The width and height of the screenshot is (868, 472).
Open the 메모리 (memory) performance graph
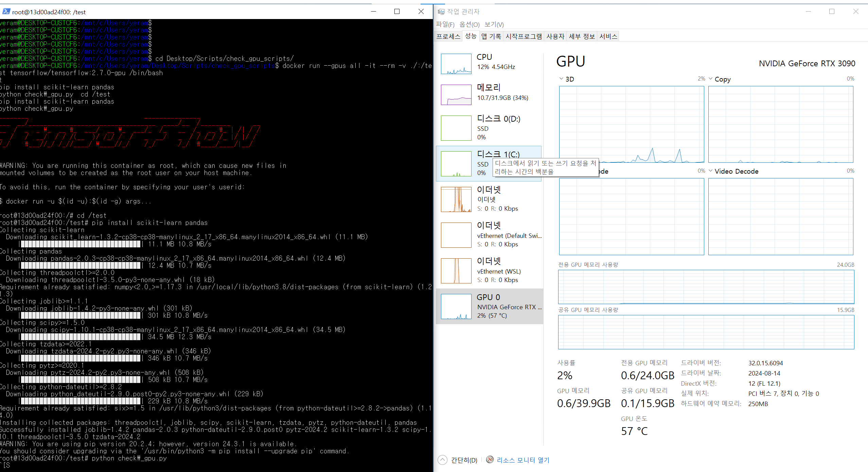tap(456, 95)
